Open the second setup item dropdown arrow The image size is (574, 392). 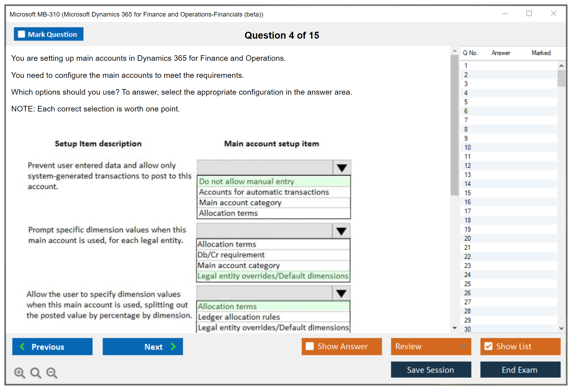click(x=341, y=231)
